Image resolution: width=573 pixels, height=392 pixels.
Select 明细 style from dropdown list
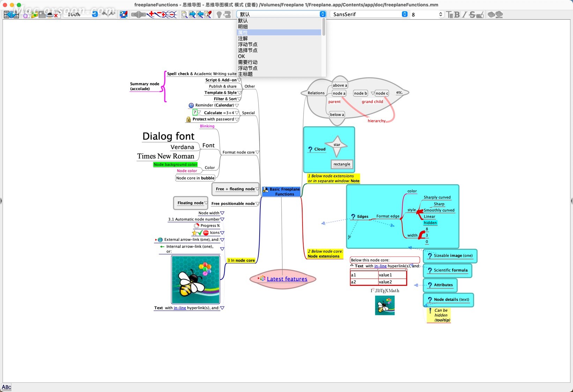point(279,27)
